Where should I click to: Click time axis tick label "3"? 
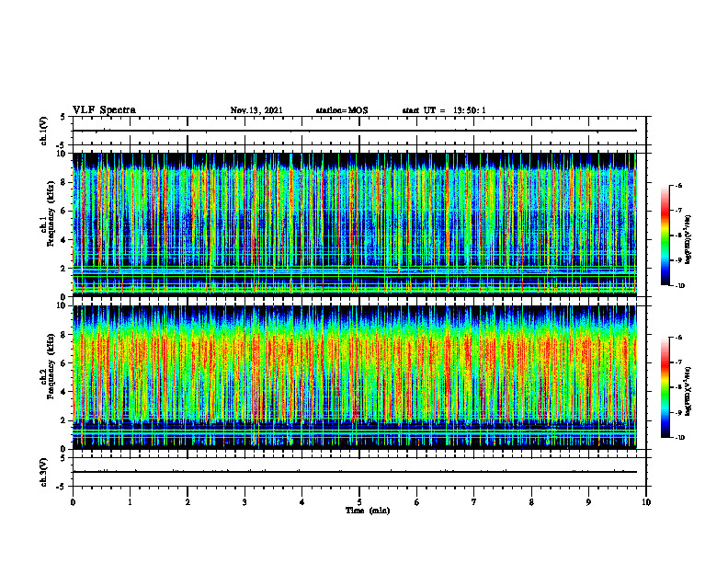click(245, 502)
